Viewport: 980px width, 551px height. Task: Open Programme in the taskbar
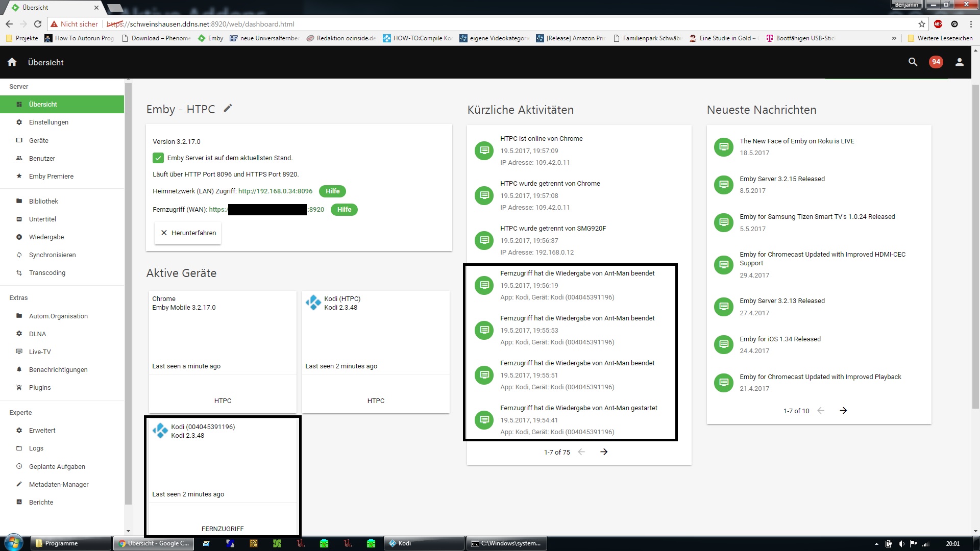(71, 543)
